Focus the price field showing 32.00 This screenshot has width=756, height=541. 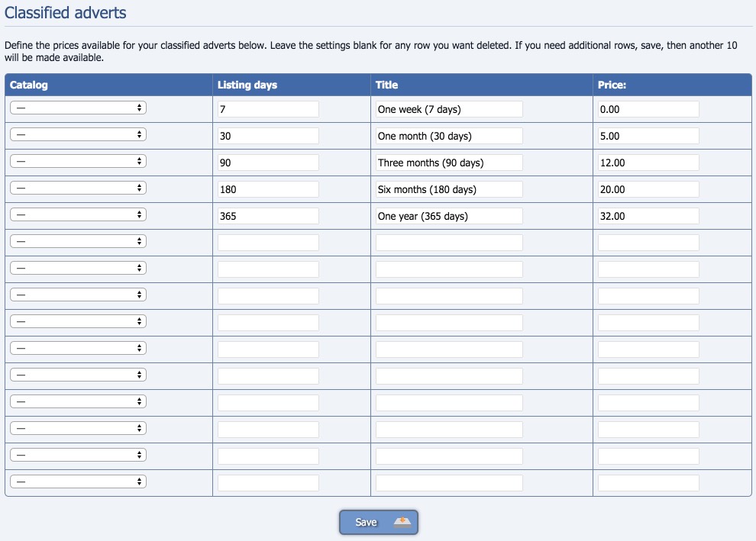coord(648,216)
